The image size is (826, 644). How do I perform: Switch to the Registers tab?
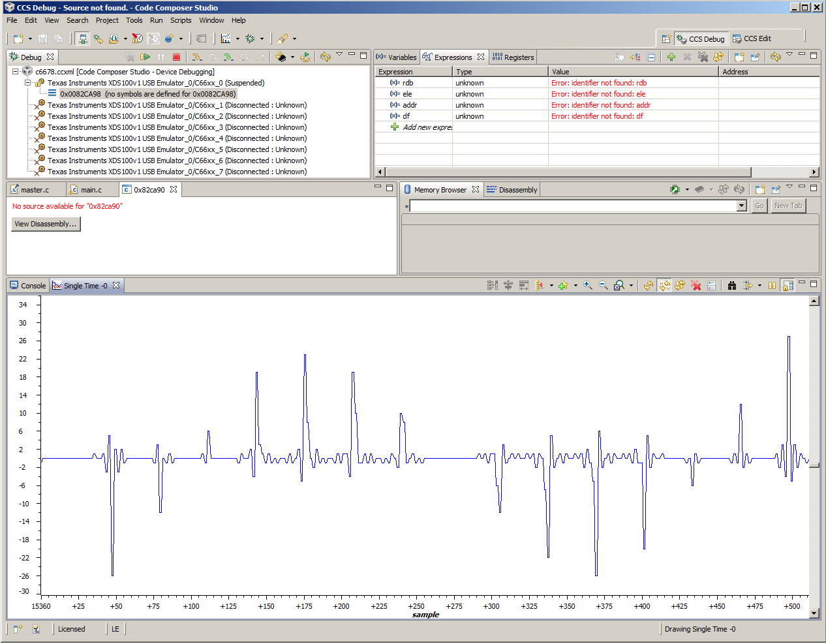click(x=513, y=57)
